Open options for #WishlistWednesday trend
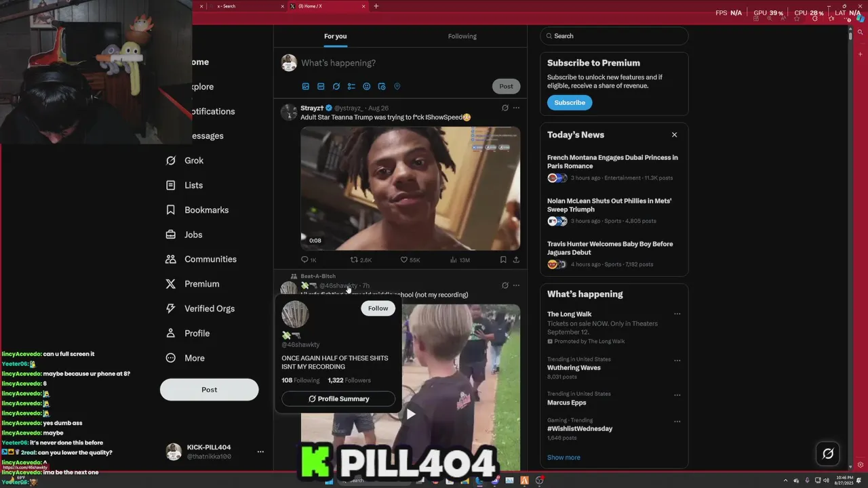The width and height of the screenshot is (868, 488). pos(677,421)
